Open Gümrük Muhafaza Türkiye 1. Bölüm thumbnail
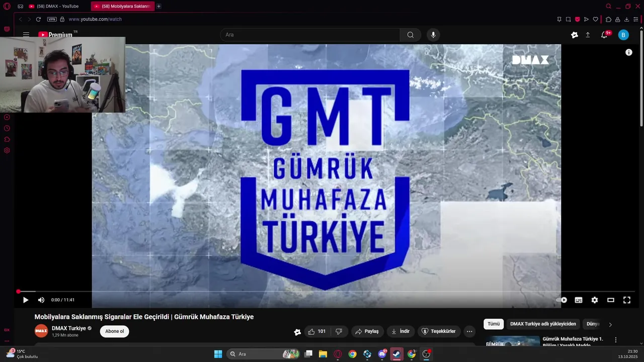This screenshot has height=362, width=644. (x=512, y=342)
